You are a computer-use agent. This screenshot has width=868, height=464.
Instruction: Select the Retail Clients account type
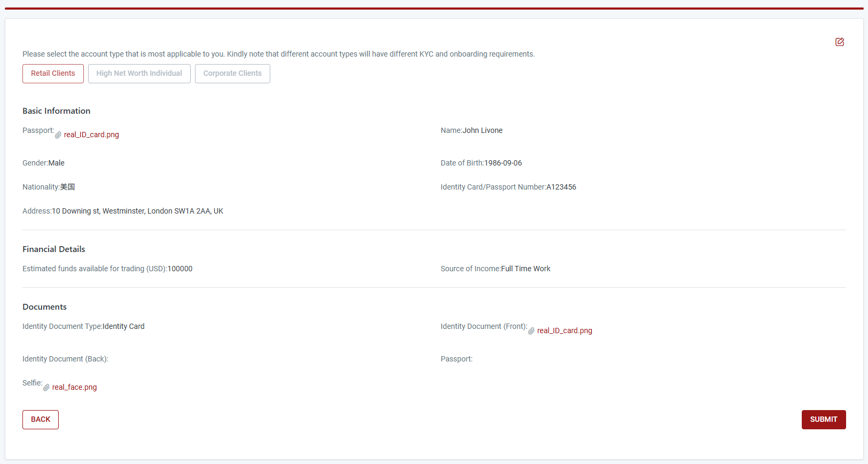coord(53,74)
